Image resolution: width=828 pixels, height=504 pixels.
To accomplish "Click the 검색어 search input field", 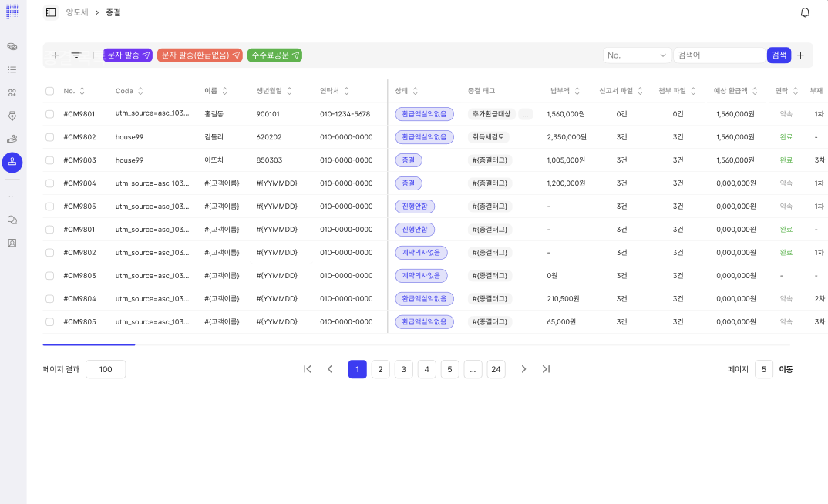I will (x=719, y=55).
